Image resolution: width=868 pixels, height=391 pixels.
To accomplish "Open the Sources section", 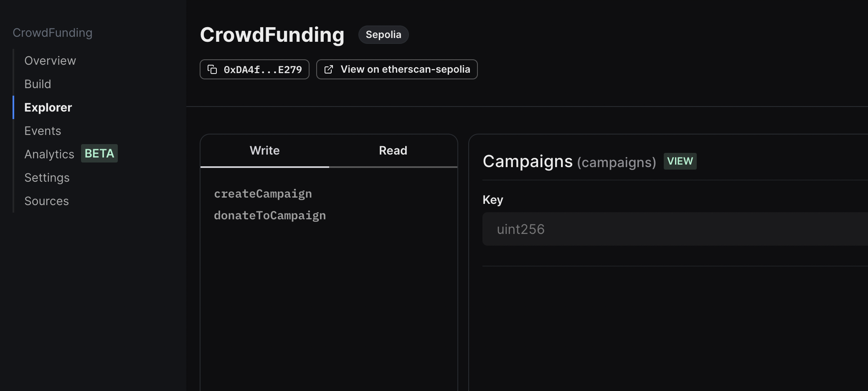I will coord(46,201).
